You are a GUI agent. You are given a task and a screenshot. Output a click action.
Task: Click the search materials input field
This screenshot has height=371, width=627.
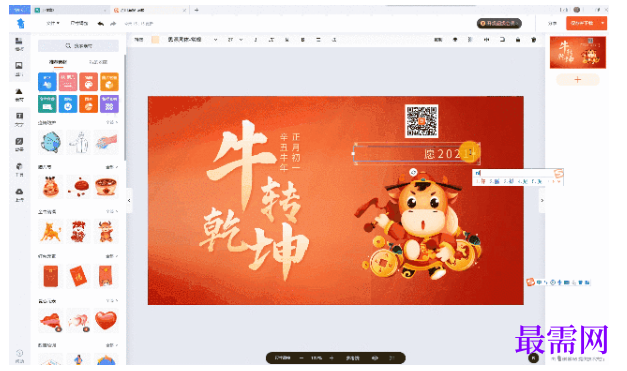coord(78,46)
